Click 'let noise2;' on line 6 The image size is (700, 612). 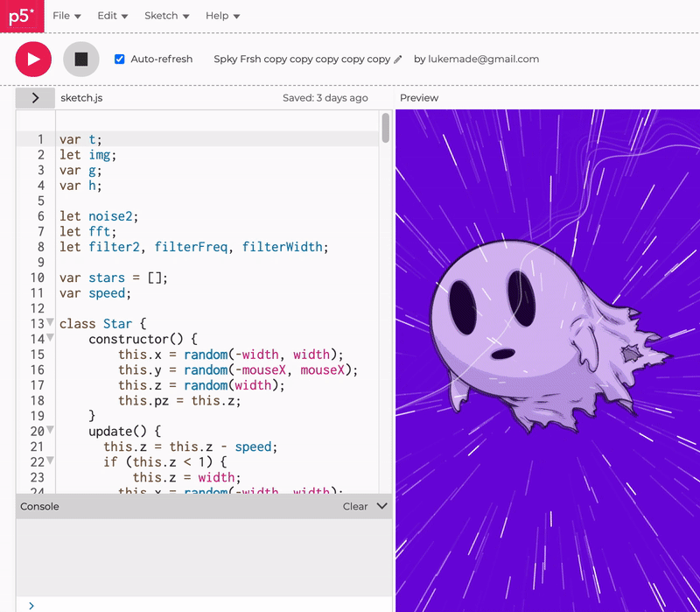[x=99, y=216]
